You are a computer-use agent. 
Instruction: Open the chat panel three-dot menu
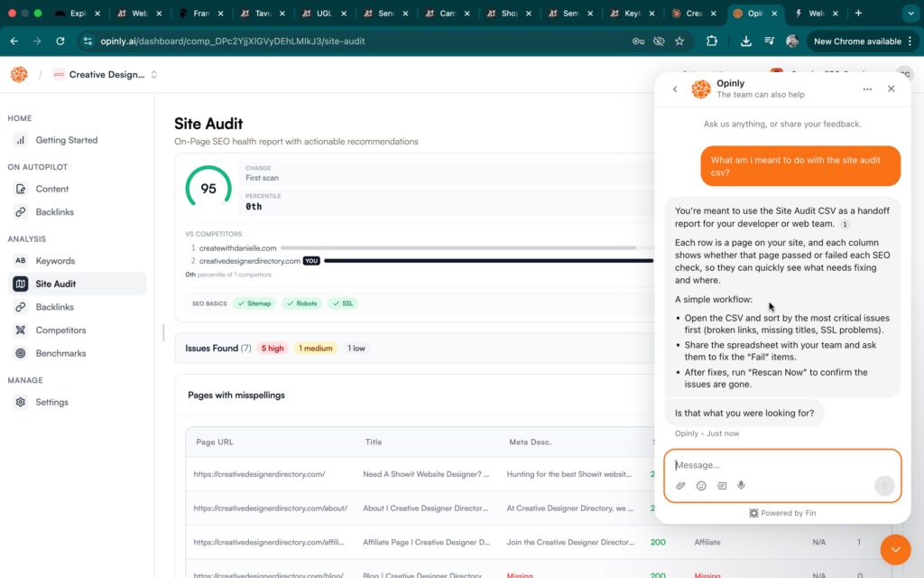coord(867,89)
